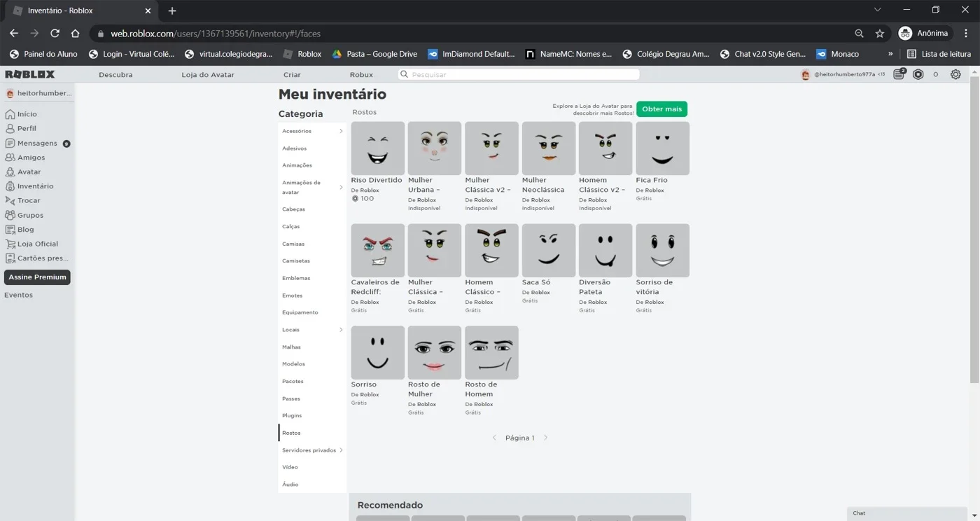Image resolution: width=980 pixels, height=521 pixels.
Task: Open the browser three-dot menu
Action: coord(967,33)
